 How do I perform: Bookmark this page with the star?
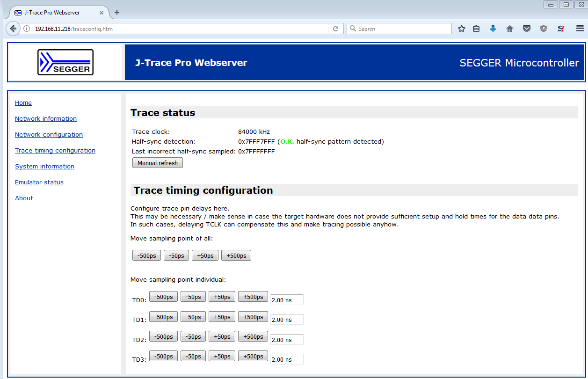click(462, 29)
